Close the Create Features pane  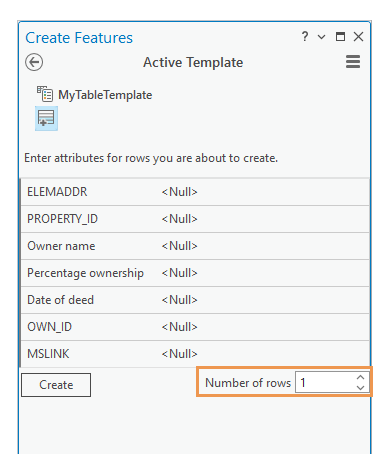359,36
